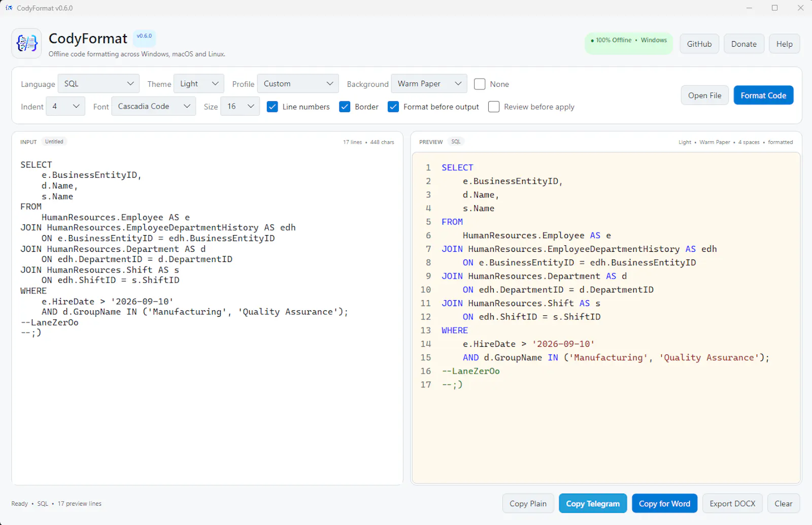Image resolution: width=812 pixels, height=525 pixels.
Task: Click Copy for Word button
Action: click(665, 503)
